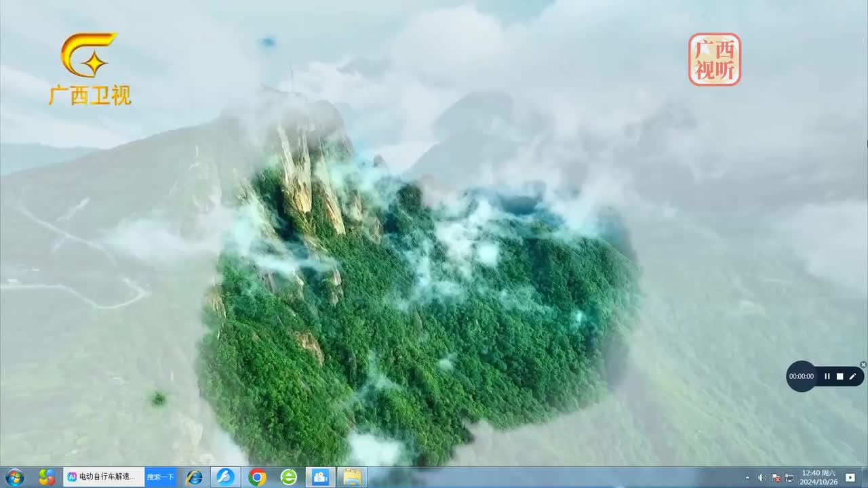The height and width of the screenshot is (488, 868).
Task: Open the Windows Start menu
Action: click(14, 477)
